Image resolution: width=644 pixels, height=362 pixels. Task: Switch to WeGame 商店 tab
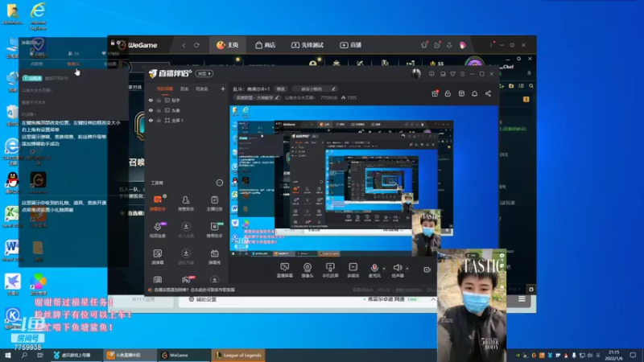tap(266, 45)
